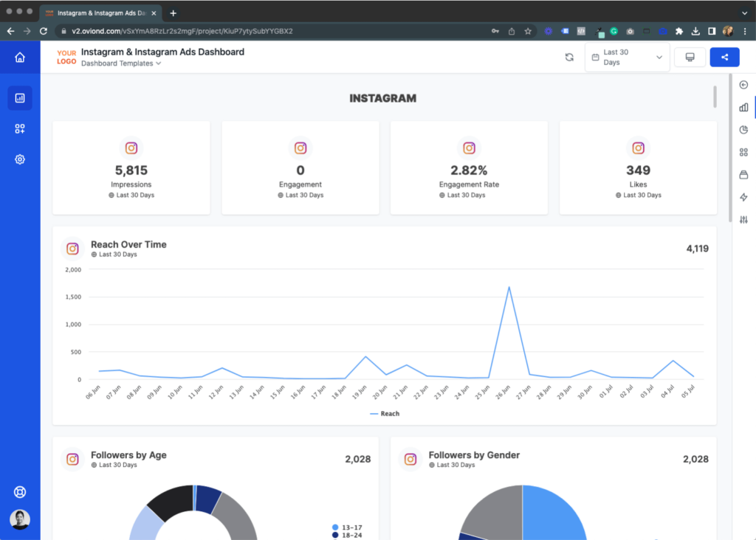
Task: Collapse the right panel with arrow icon
Action: pos(744,85)
